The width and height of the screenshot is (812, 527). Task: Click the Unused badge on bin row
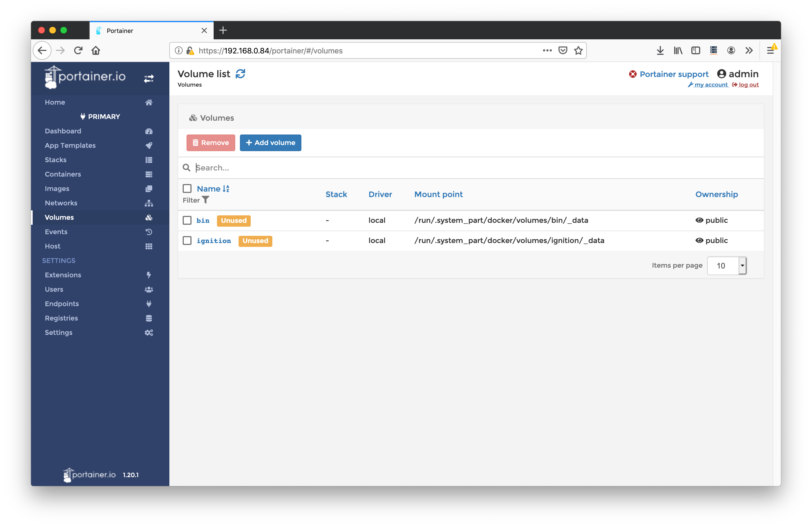[x=234, y=221]
